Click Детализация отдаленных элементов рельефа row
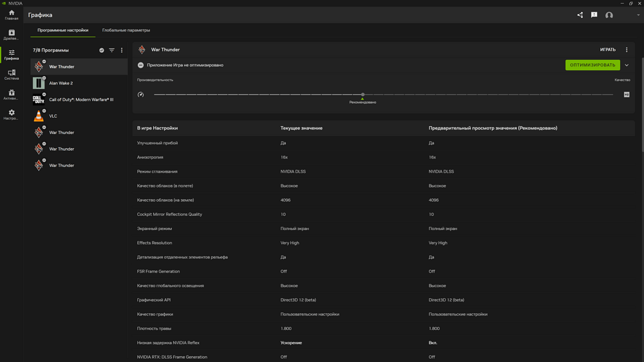The height and width of the screenshot is (362, 644). (x=384, y=257)
